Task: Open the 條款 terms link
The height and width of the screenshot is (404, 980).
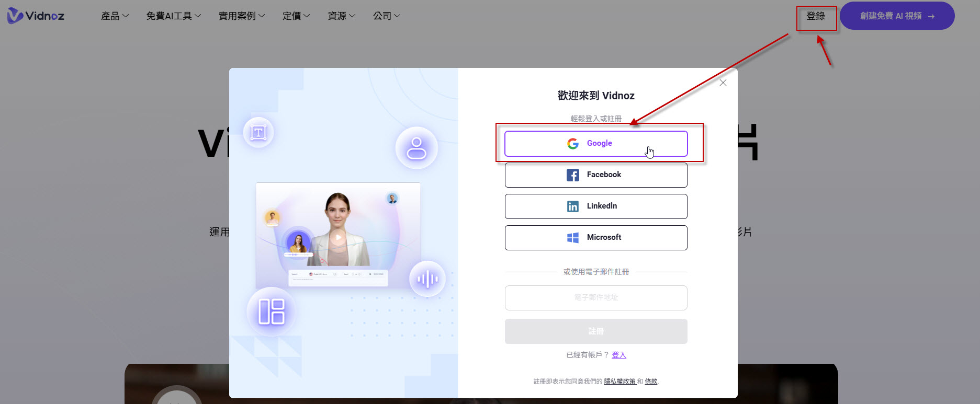Action: point(651,382)
